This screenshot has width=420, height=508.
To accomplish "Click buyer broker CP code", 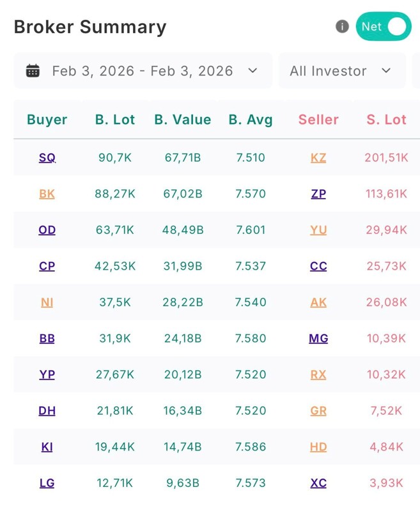I will pyautogui.click(x=47, y=266).
